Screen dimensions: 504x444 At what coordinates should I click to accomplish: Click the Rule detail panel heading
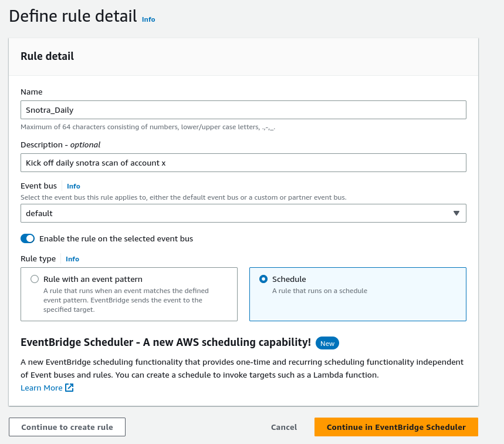(47, 56)
